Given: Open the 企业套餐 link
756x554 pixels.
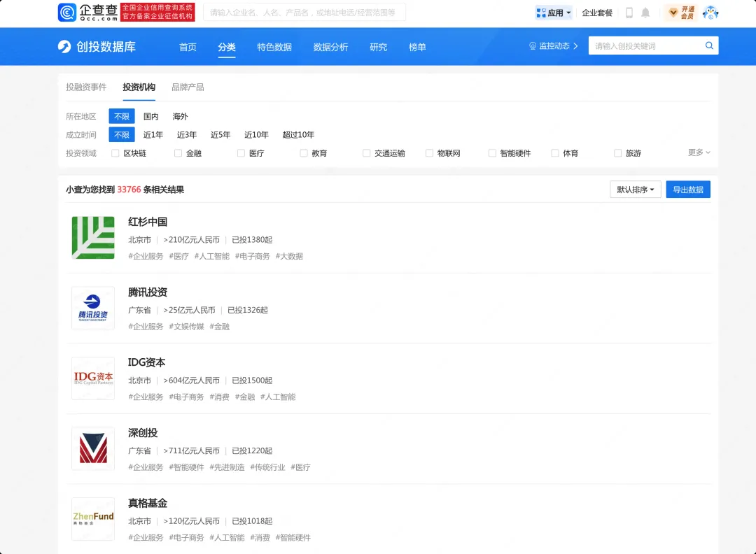Looking at the screenshot, I should tap(597, 13).
